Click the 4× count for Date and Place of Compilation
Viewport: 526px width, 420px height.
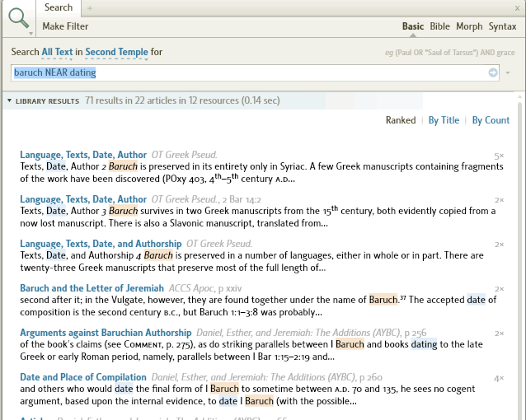(499, 379)
